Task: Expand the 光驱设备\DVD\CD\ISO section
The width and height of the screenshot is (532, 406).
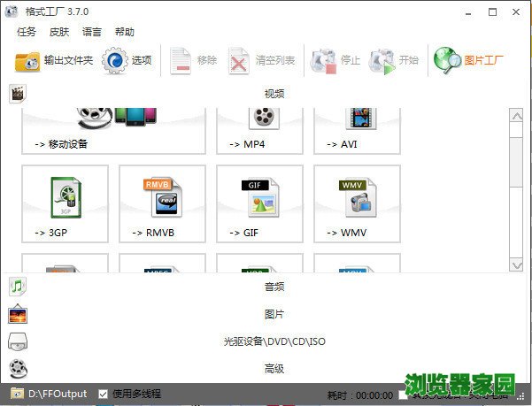Action: tap(274, 341)
